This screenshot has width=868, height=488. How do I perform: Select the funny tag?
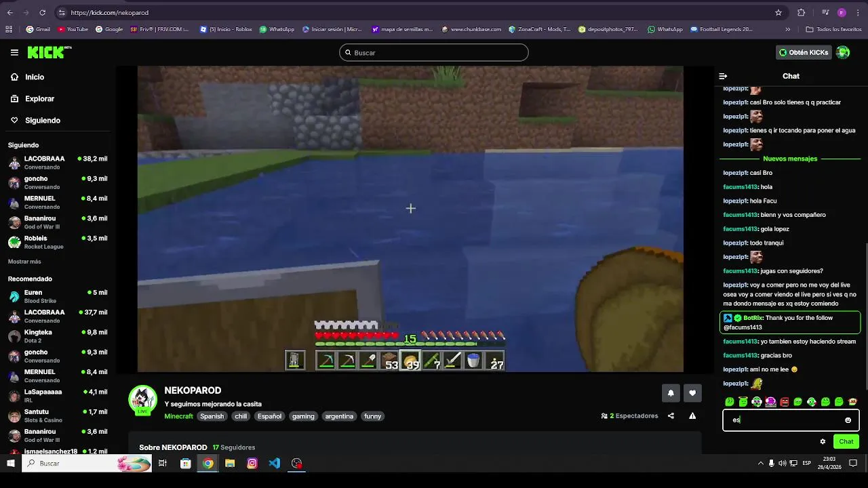pyautogui.click(x=372, y=416)
